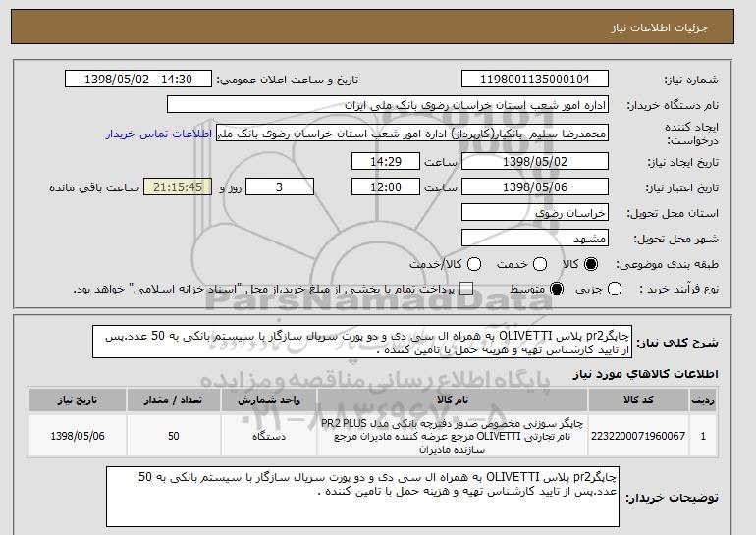Click the شماره نیاز field 1198001135000104
This screenshot has width=756, height=535.
tap(535, 80)
